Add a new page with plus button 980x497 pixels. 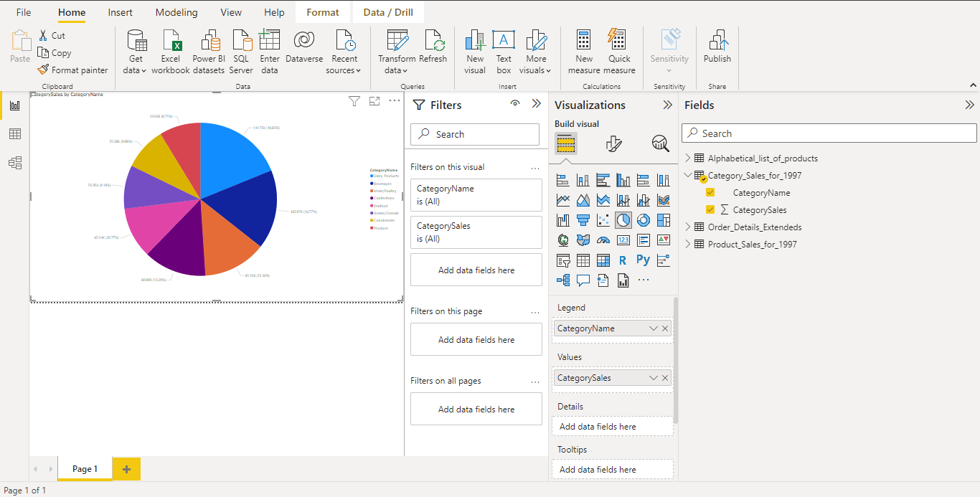coord(127,469)
